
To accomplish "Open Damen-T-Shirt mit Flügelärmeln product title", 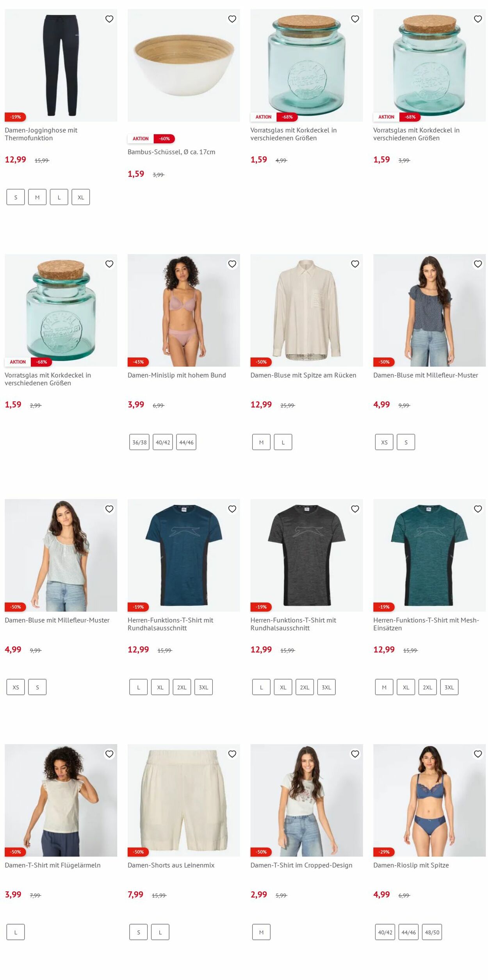I will coord(53,865).
